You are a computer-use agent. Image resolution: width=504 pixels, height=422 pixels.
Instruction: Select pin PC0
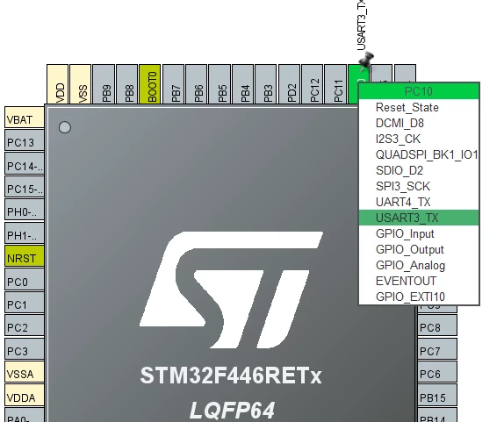[25, 279]
